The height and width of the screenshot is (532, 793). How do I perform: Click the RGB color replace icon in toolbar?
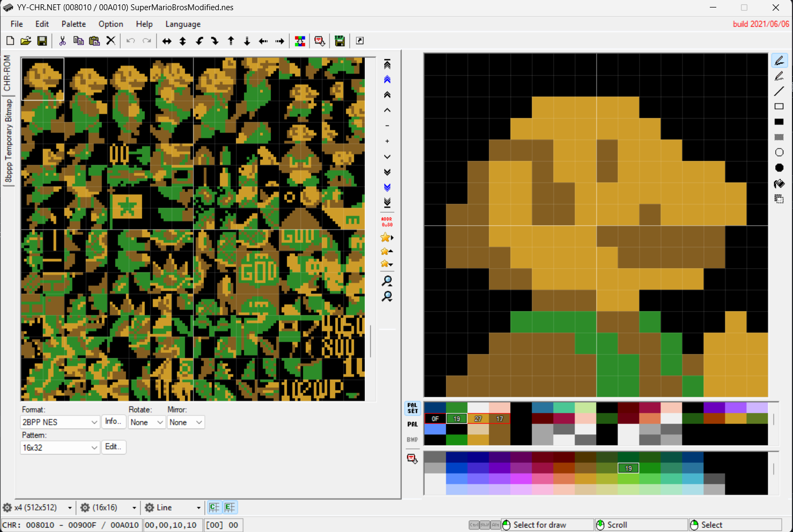point(300,41)
